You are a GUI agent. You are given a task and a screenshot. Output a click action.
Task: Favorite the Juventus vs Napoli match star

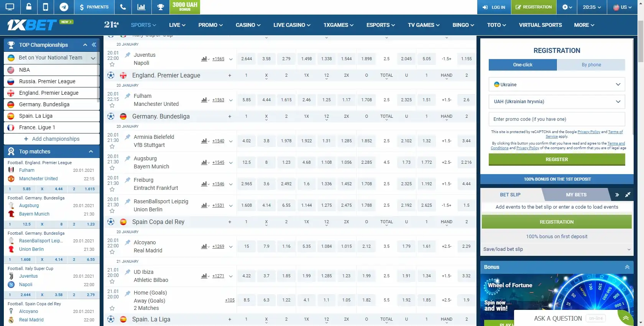(x=112, y=64)
